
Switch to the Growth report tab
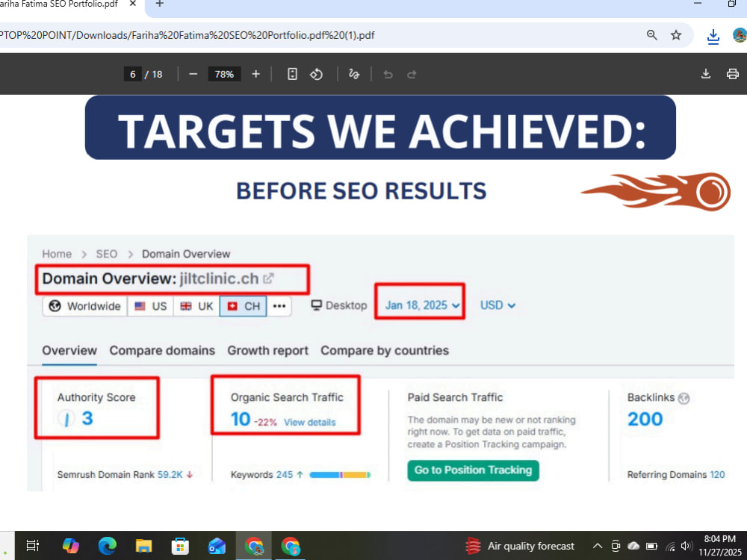pos(267,350)
